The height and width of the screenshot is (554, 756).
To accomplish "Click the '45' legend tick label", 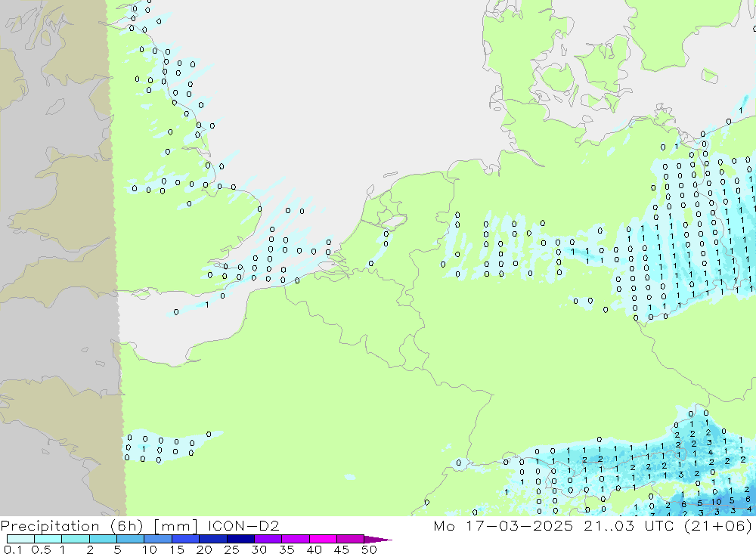I will [342, 549].
